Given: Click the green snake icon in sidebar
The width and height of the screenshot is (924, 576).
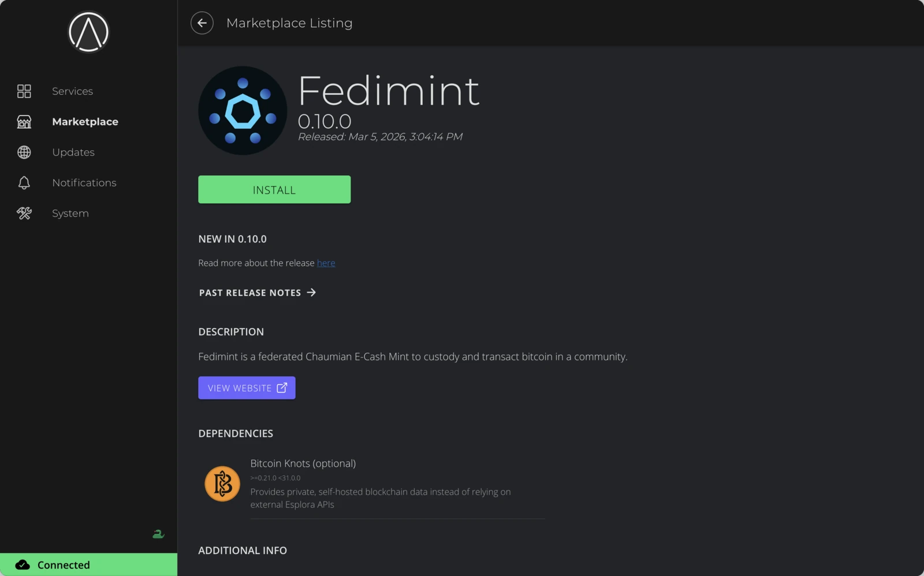Looking at the screenshot, I should 158,533.
